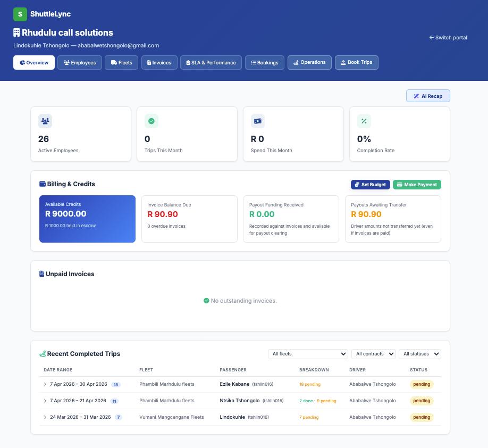Click passenger name Lindokuhle in trips table

click(x=232, y=417)
